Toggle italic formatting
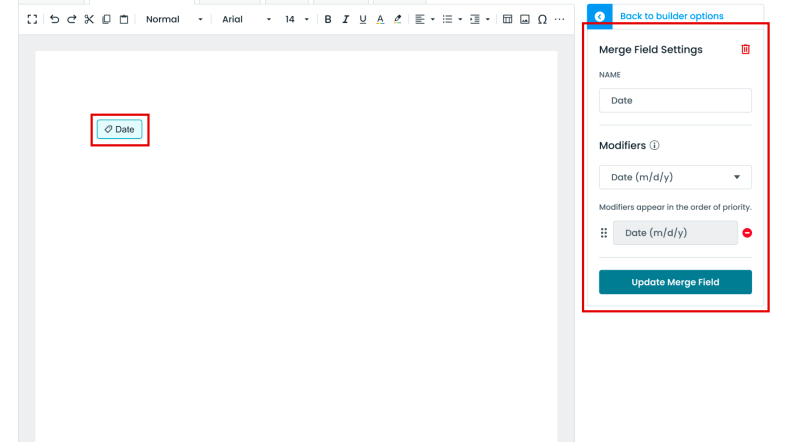This screenshot has height=442, width=799. [345, 19]
